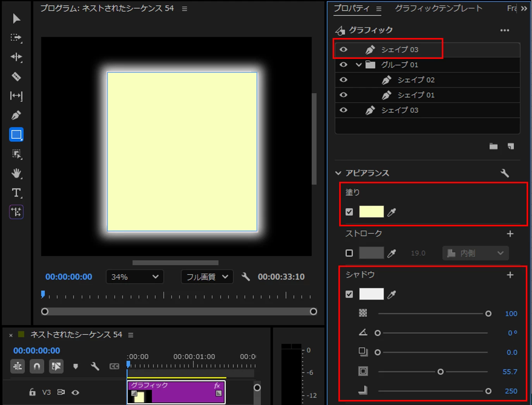Select the グラフィック clip on track V3

coord(176,392)
